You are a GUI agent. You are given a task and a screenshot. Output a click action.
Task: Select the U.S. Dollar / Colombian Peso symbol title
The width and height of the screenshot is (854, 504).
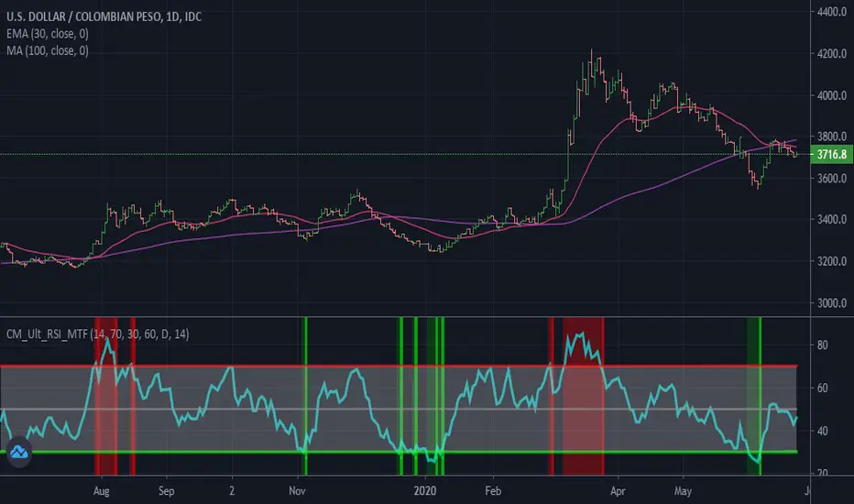[x=104, y=16]
